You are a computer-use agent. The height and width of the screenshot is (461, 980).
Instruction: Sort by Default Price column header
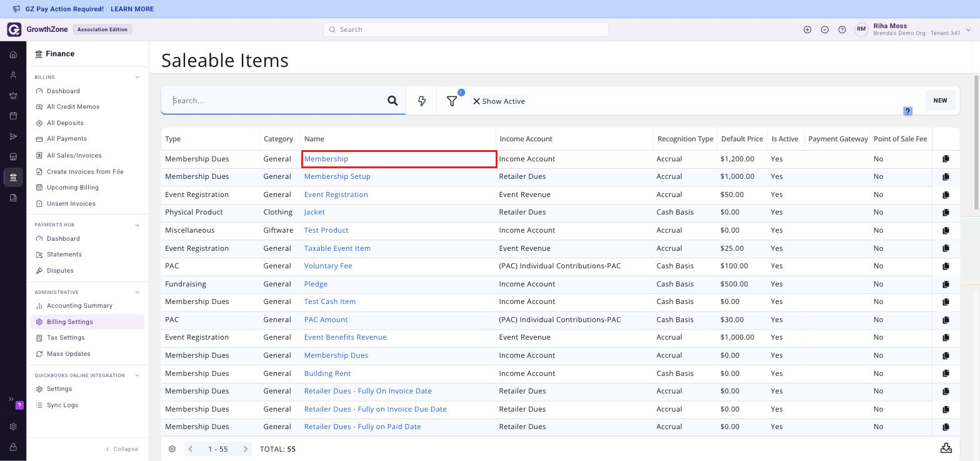coord(742,139)
